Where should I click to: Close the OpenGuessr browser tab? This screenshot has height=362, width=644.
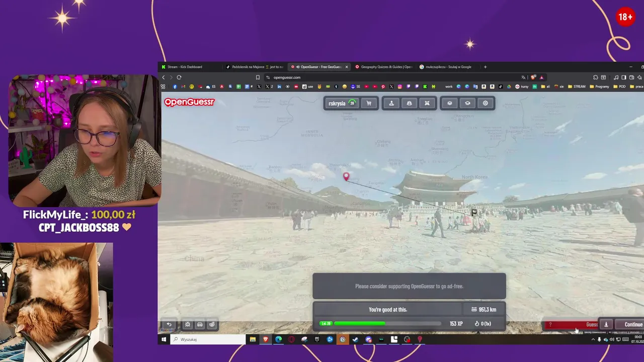[346, 67]
